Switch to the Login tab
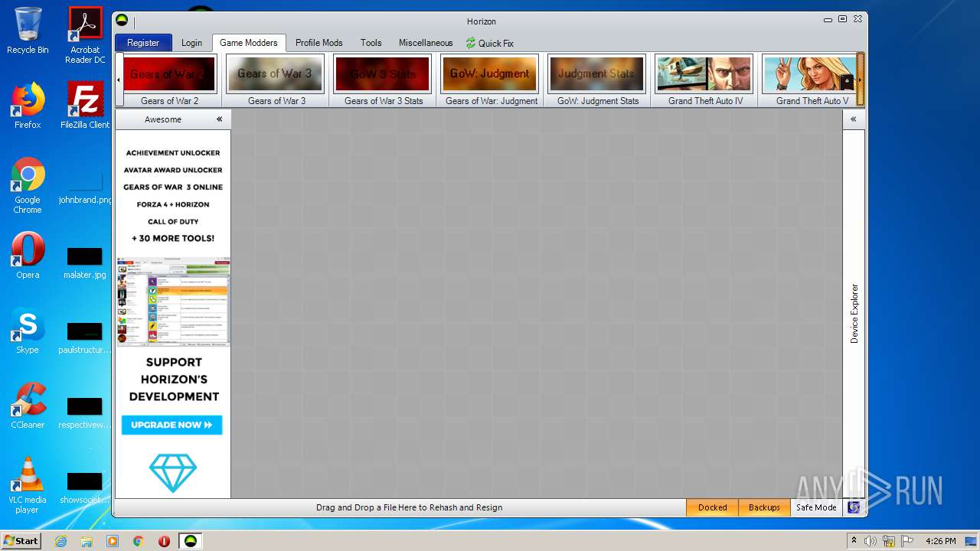980x551 pixels. (191, 43)
